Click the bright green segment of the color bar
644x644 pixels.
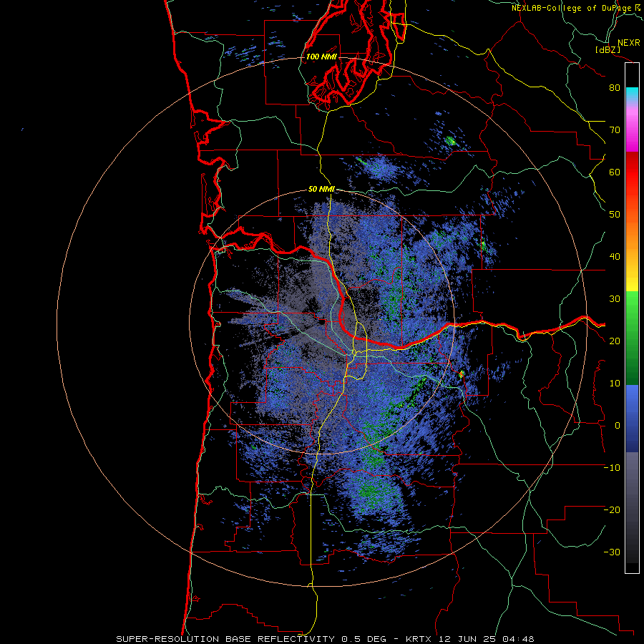(632, 306)
